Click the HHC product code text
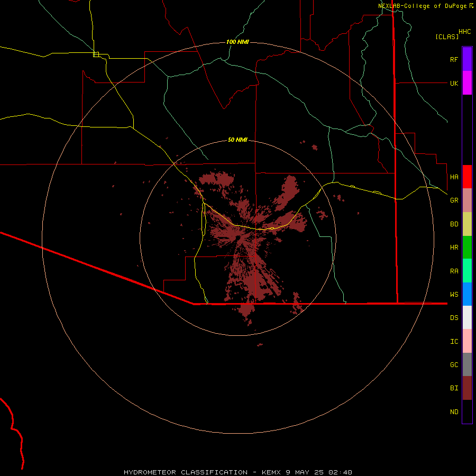The height and width of the screenshot is (476, 476). point(464,32)
